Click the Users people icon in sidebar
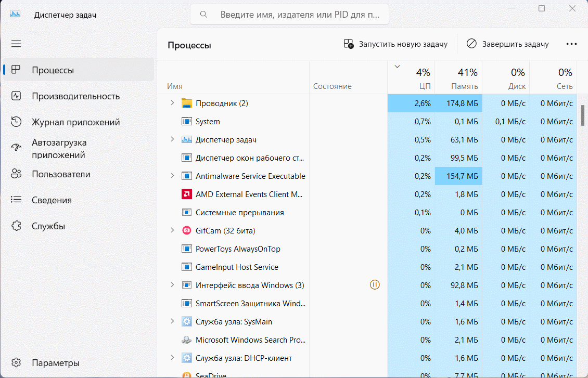The width and height of the screenshot is (588, 378). click(x=16, y=174)
